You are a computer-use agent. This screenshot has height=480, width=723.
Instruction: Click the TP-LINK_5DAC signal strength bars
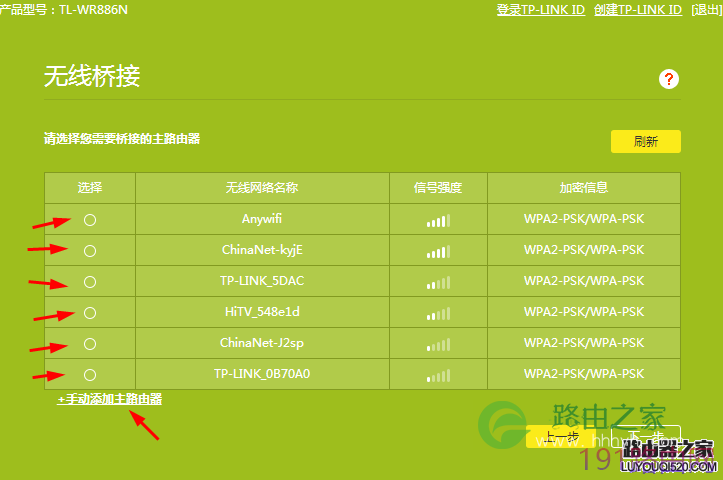[x=438, y=283]
